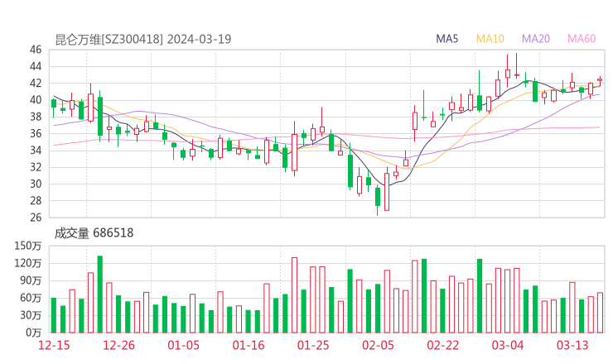This screenshot has height=364, width=613.
Task: Click the 成交量 686518 volume label
Action: point(94,233)
